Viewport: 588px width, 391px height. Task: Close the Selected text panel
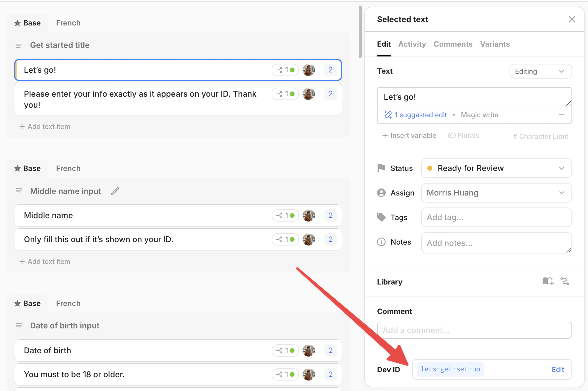572,19
